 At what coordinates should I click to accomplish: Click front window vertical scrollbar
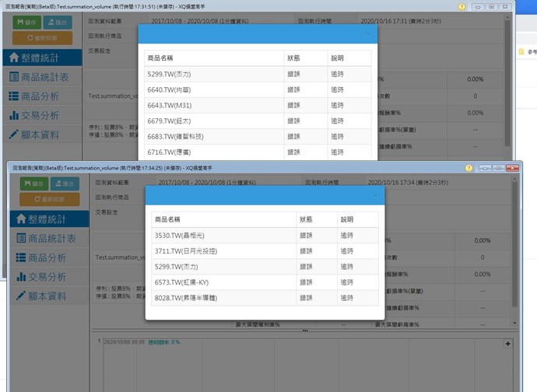pyautogui.click(x=514, y=243)
